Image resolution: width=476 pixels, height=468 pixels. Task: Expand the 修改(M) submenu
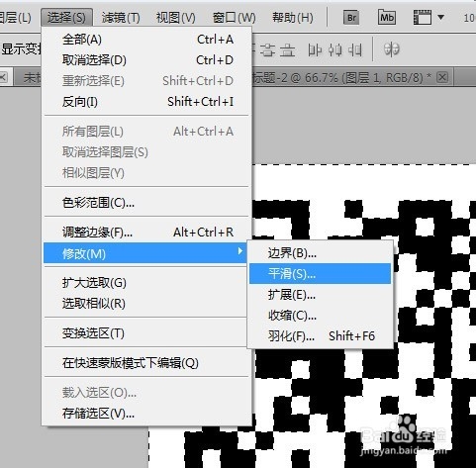coord(145,253)
